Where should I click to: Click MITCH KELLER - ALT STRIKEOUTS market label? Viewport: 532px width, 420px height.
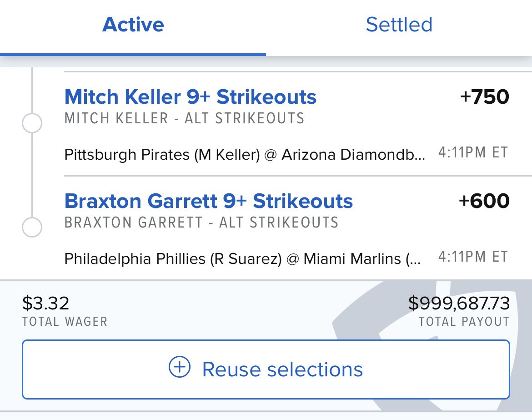pyautogui.click(x=184, y=118)
